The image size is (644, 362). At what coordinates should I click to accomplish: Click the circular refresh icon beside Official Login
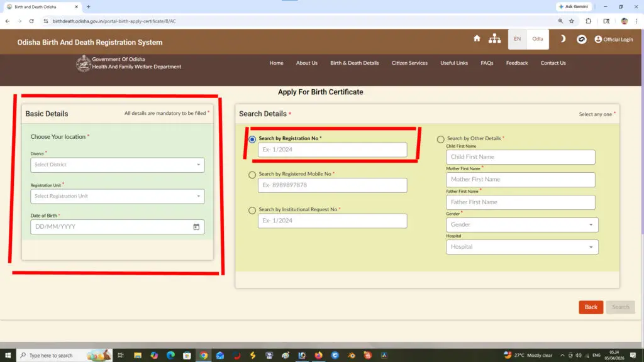582,39
